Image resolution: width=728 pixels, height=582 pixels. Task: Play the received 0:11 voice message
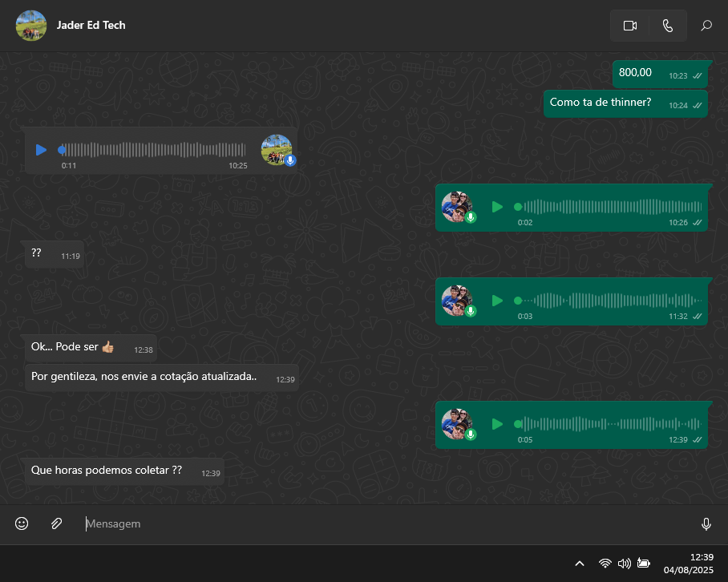click(x=41, y=150)
